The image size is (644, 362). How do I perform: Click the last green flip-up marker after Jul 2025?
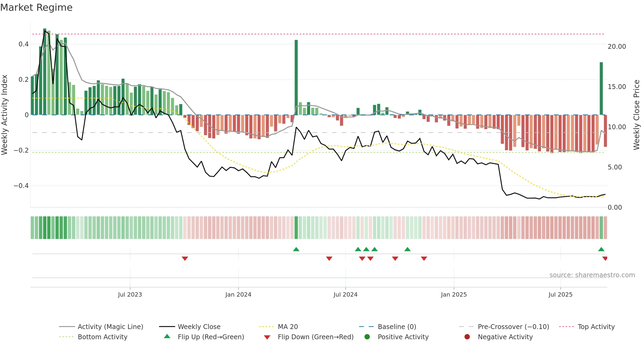click(601, 249)
